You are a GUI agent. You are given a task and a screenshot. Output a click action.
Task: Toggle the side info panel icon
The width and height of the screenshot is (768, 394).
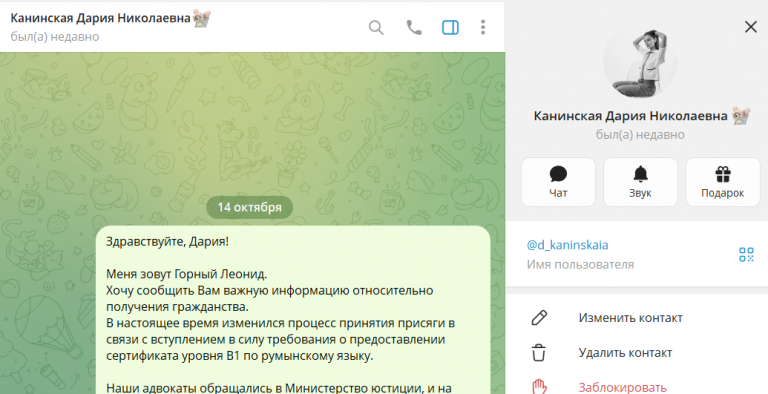(x=450, y=27)
